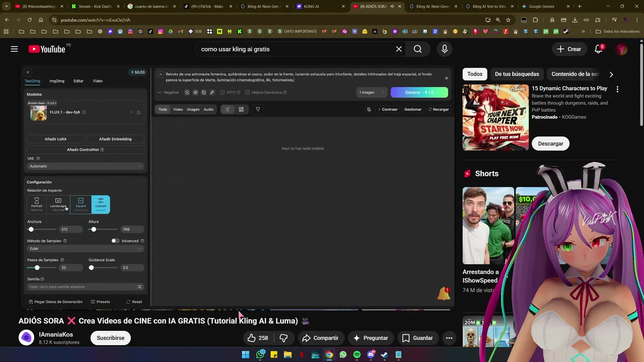Image resolution: width=644 pixels, height=362 pixels.
Task: Open the MrBeast Shorts thumbnail
Action: [x=488, y=225]
